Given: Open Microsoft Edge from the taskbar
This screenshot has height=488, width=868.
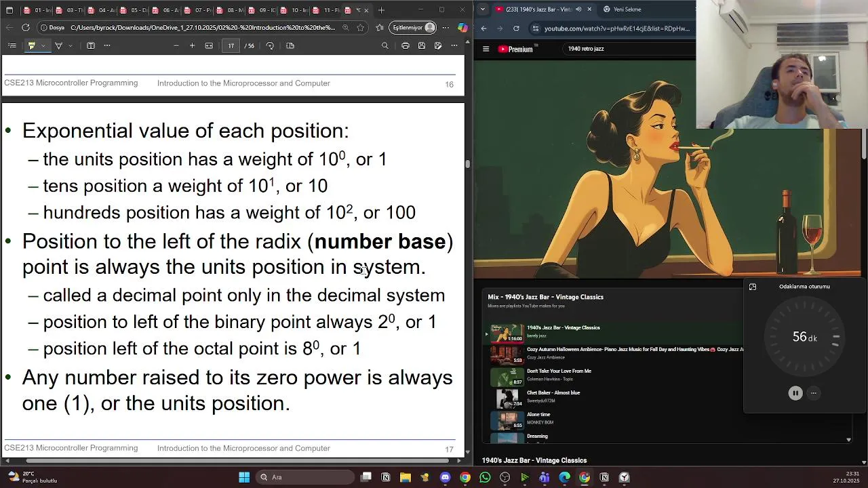Looking at the screenshot, I should tap(564, 477).
